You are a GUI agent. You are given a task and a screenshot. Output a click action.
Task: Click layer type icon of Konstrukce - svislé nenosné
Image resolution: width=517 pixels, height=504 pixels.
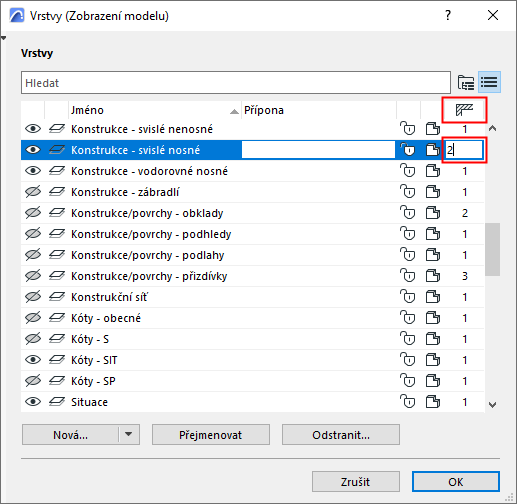[x=57, y=129]
